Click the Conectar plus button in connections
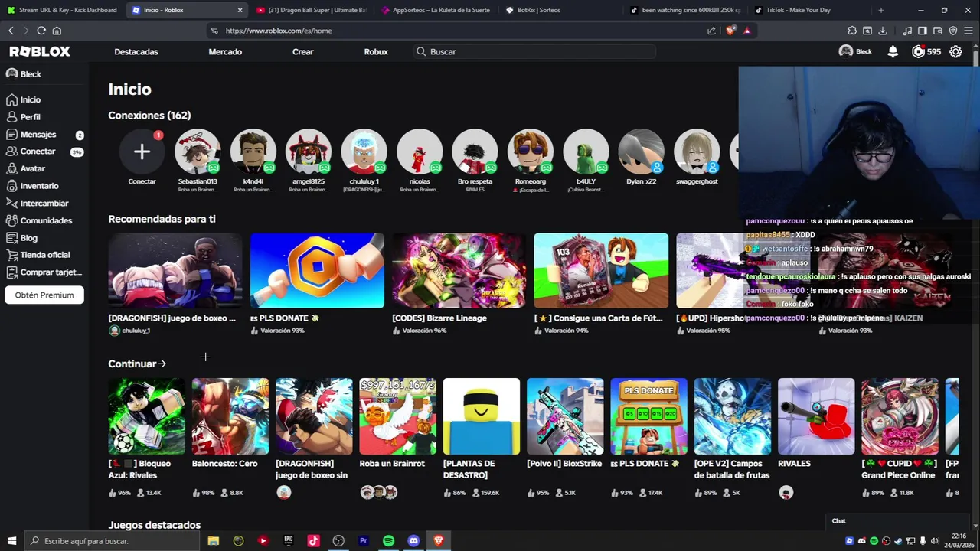 [142, 151]
